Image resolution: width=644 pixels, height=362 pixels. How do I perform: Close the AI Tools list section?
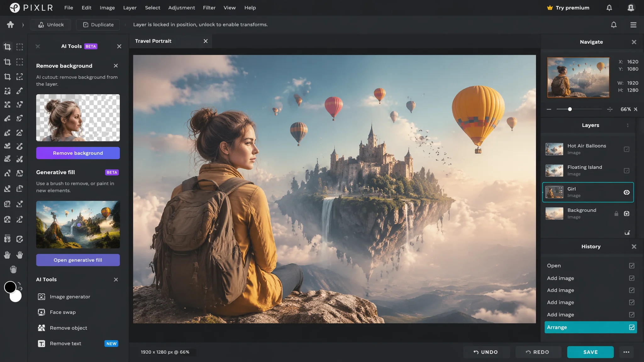pyautogui.click(x=116, y=279)
